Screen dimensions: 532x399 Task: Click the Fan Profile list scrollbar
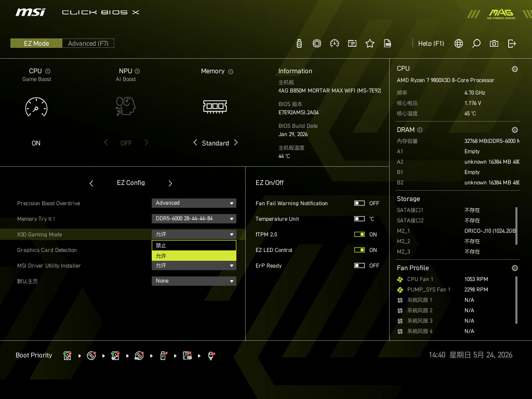point(516,300)
